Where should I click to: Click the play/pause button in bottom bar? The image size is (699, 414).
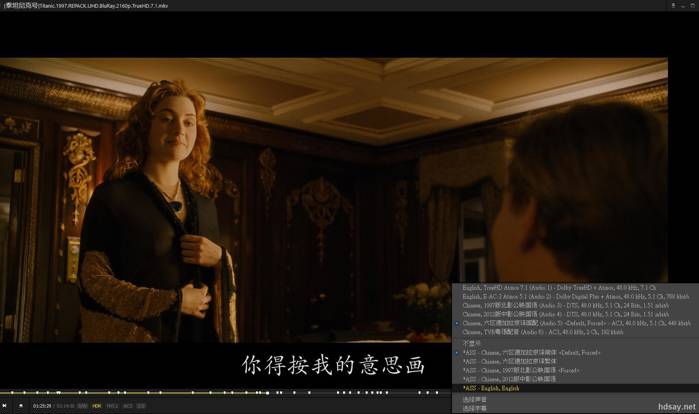click(4, 406)
